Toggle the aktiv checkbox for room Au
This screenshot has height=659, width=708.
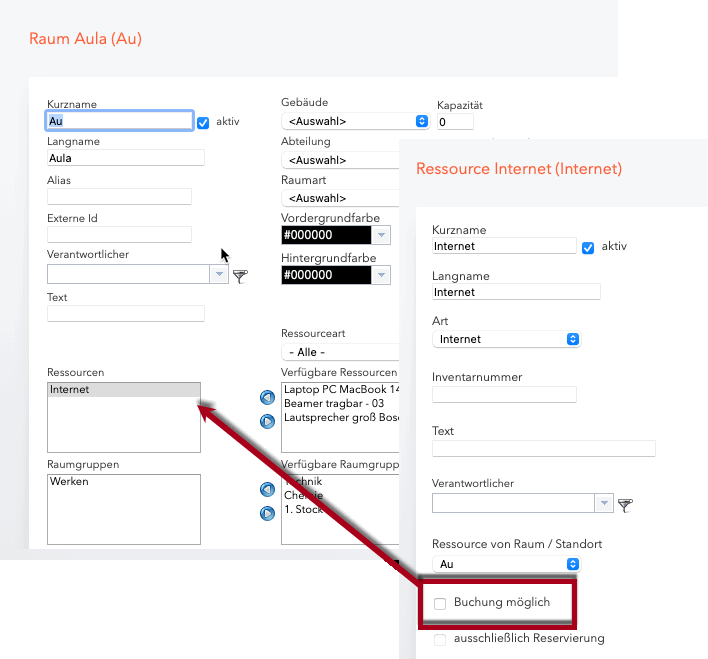(x=203, y=122)
